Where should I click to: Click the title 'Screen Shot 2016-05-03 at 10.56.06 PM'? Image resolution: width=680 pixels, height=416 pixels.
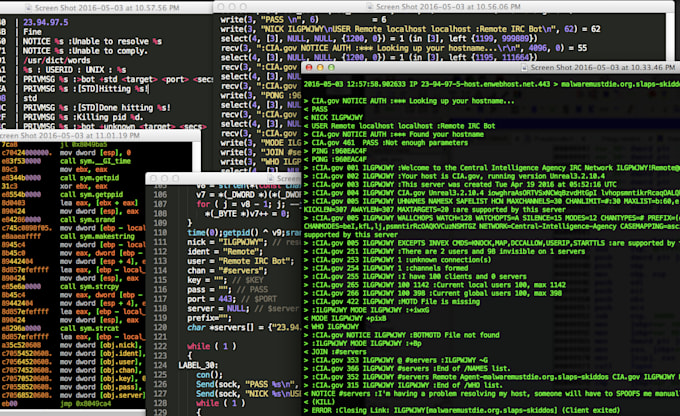click(x=448, y=7)
